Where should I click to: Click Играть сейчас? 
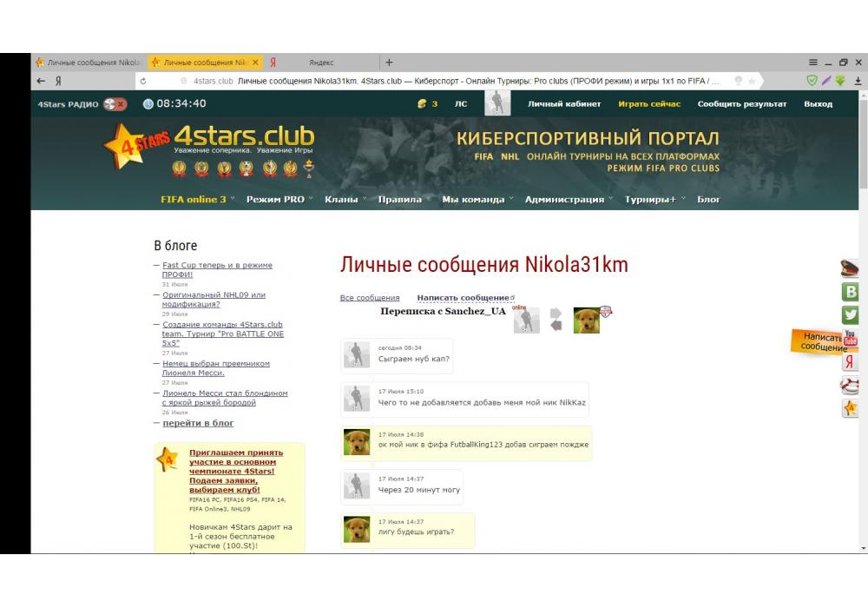pyautogui.click(x=649, y=104)
